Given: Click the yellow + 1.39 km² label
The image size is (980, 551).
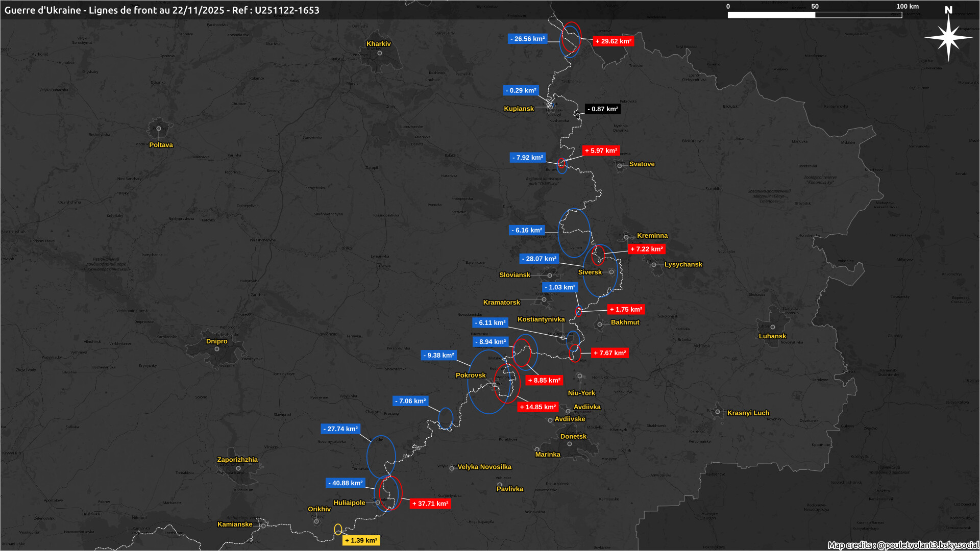Looking at the screenshot, I should tap(361, 540).
